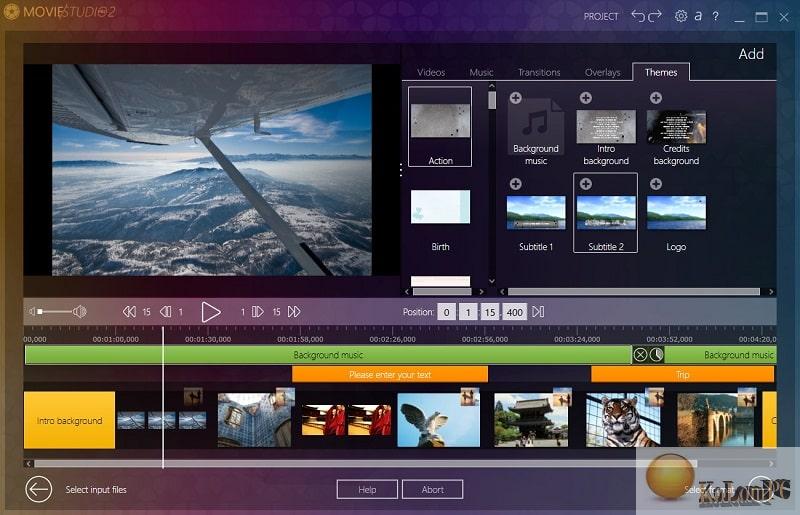Screen dimensions: 800x515
Task: Add Credits background with its plus icon
Action: tap(656, 98)
